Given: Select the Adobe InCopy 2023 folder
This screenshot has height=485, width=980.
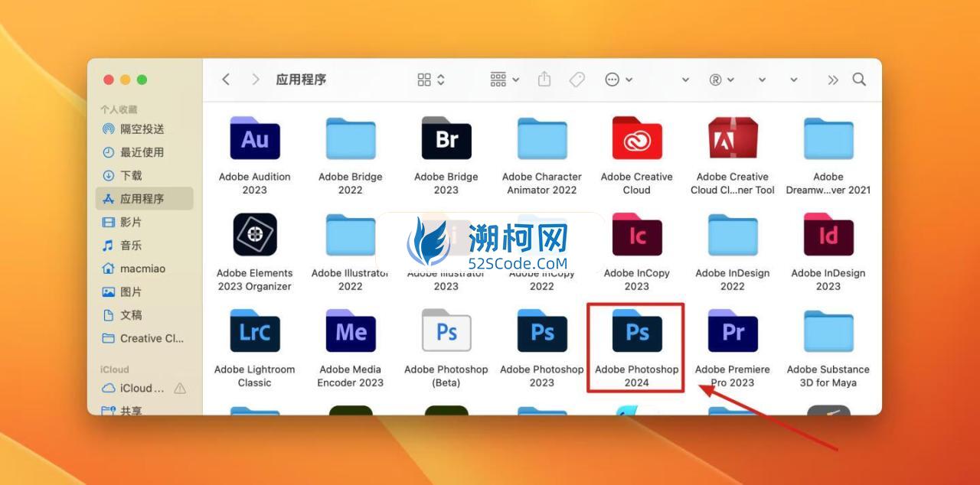Looking at the screenshot, I should pyautogui.click(x=637, y=235).
